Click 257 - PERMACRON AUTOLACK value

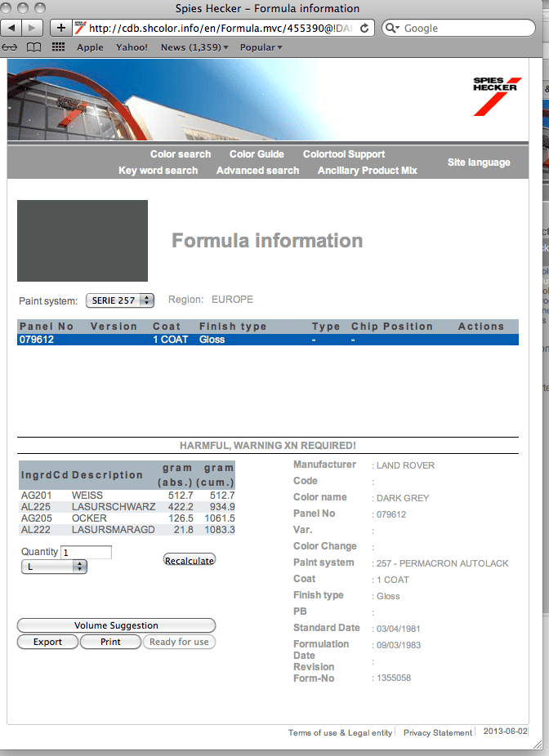pos(442,563)
